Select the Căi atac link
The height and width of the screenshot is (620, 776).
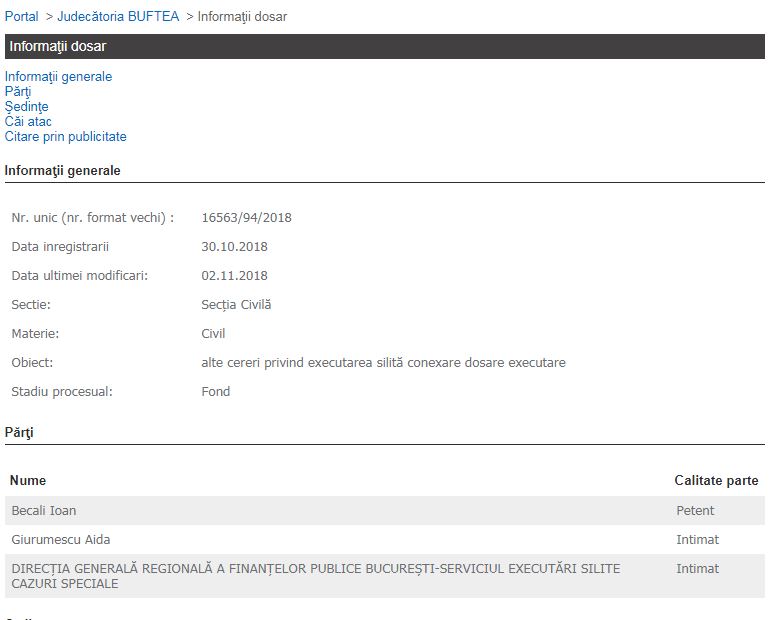pyautogui.click(x=28, y=122)
